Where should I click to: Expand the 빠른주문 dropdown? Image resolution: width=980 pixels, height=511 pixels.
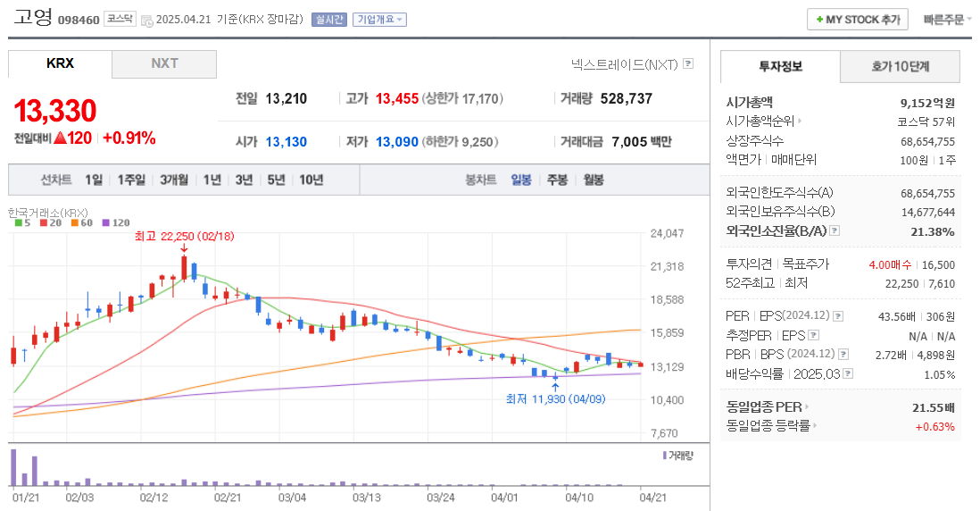(947, 20)
